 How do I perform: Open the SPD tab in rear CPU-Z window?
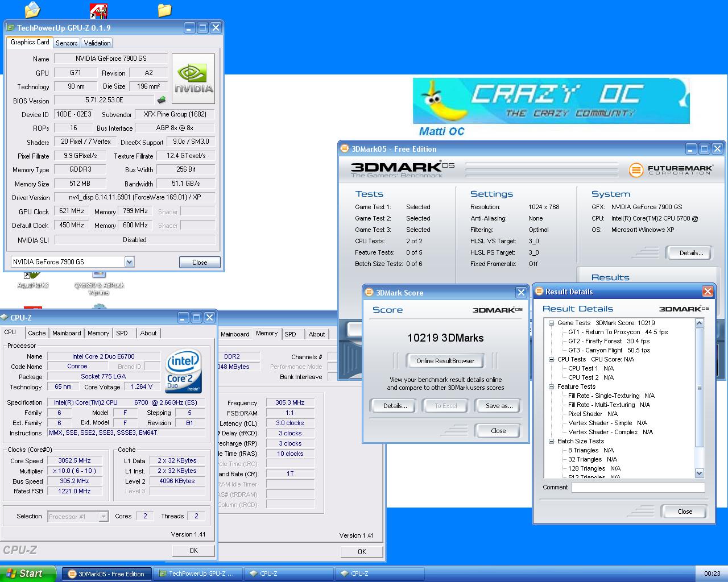tap(291, 334)
